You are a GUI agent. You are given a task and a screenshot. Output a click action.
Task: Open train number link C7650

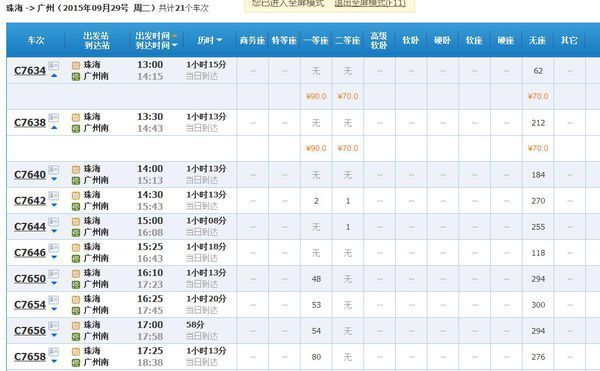click(x=30, y=279)
